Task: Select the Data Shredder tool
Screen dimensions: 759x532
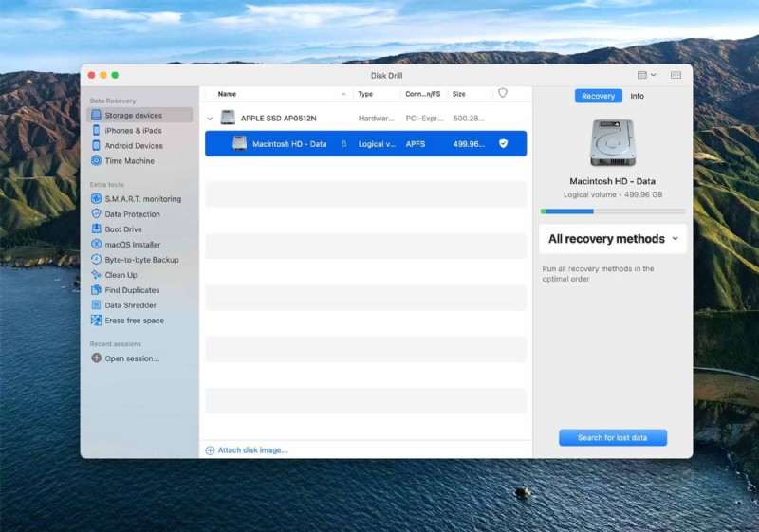Action: tap(130, 305)
